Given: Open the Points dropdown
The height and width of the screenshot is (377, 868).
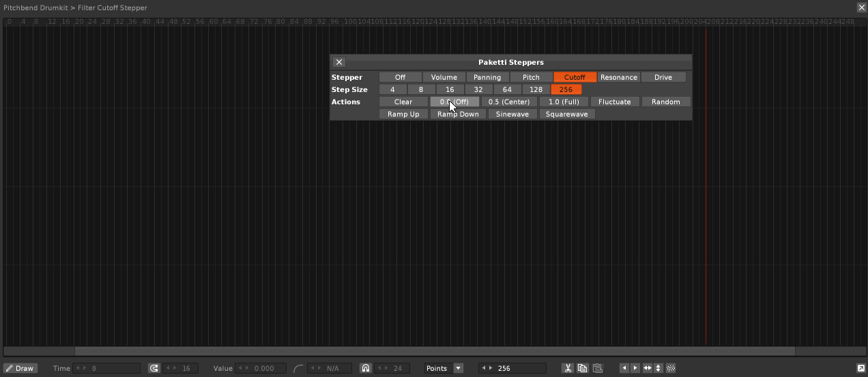Looking at the screenshot, I should click(x=444, y=368).
